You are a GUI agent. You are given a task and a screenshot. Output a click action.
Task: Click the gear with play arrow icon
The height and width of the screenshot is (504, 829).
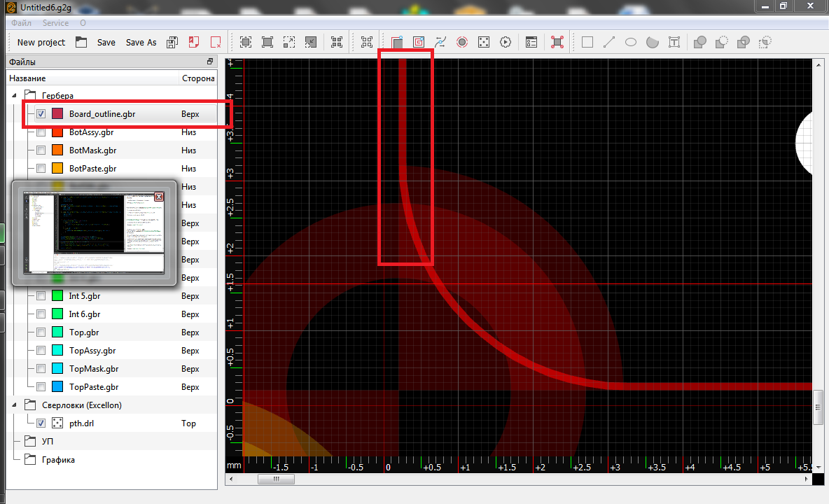[506, 42]
